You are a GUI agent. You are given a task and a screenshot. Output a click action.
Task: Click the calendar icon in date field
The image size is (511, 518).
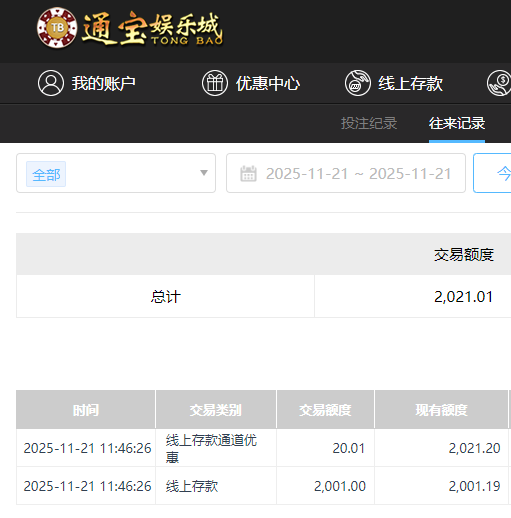(249, 173)
